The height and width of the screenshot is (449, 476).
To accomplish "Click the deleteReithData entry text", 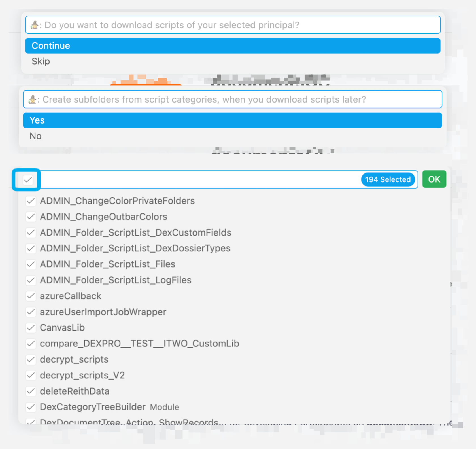I will pyautogui.click(x=75, y=391).
